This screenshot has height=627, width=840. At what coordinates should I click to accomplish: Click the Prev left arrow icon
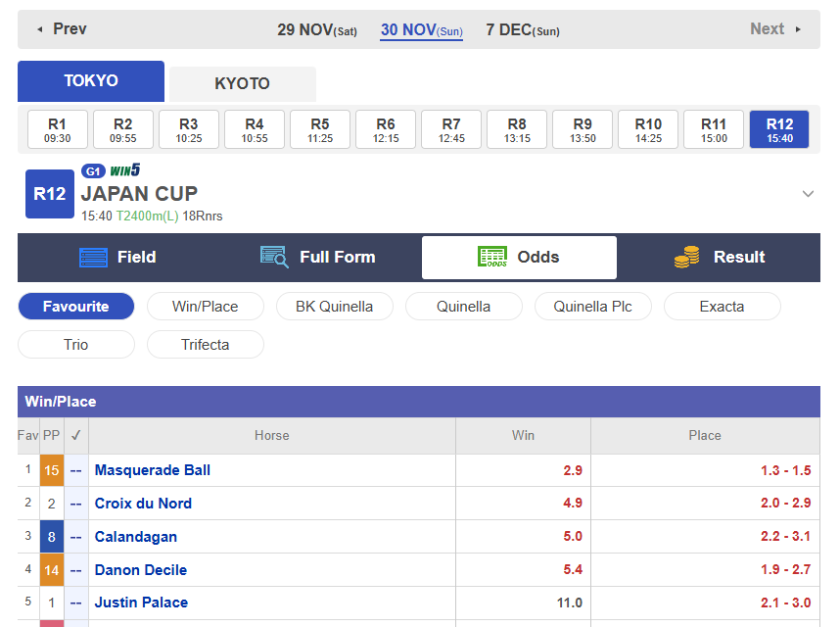point(39,29)
